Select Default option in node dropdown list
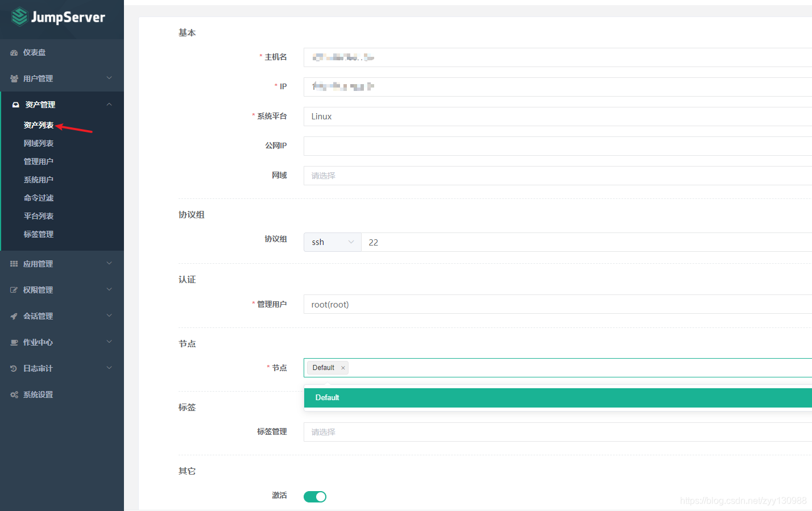Screen dimensions: 812x511 (x=558, y=398)
